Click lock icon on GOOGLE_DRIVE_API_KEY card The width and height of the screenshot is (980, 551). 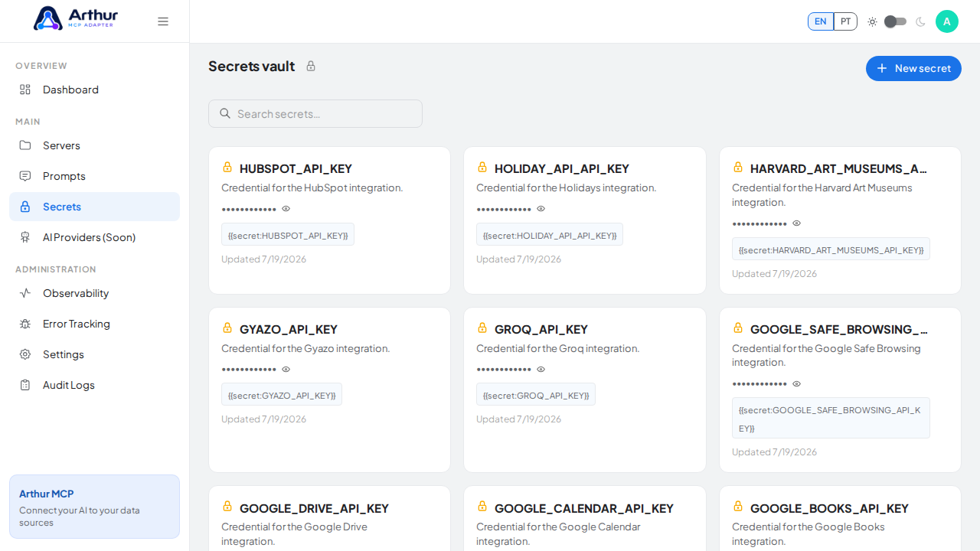(227, 506)
